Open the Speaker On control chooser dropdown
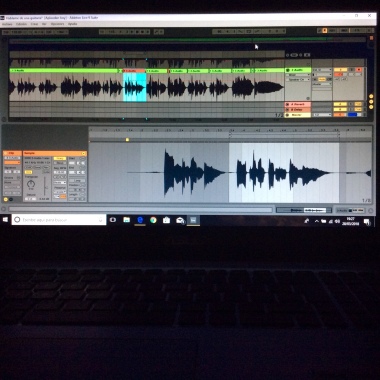380x380 pixels. [297, 80]
